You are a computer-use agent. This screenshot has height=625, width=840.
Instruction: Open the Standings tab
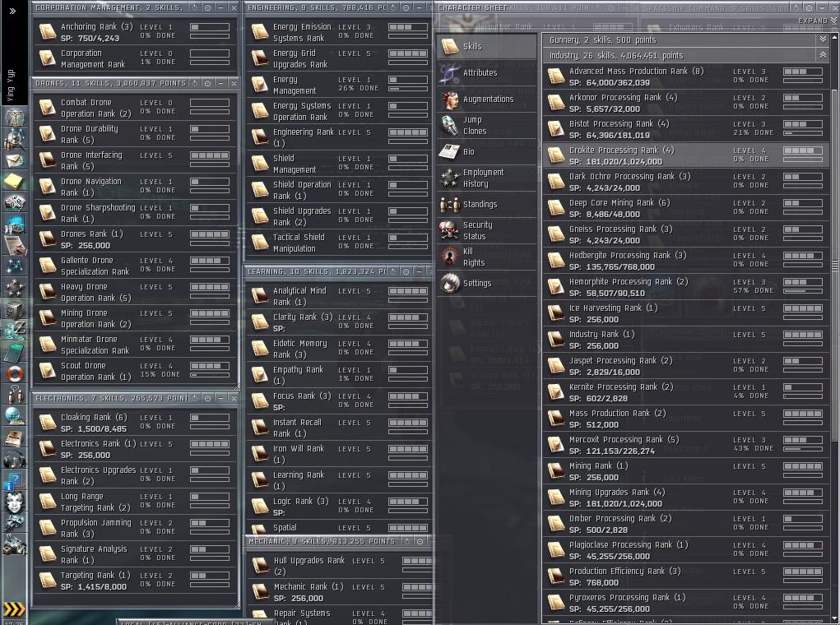486,204
